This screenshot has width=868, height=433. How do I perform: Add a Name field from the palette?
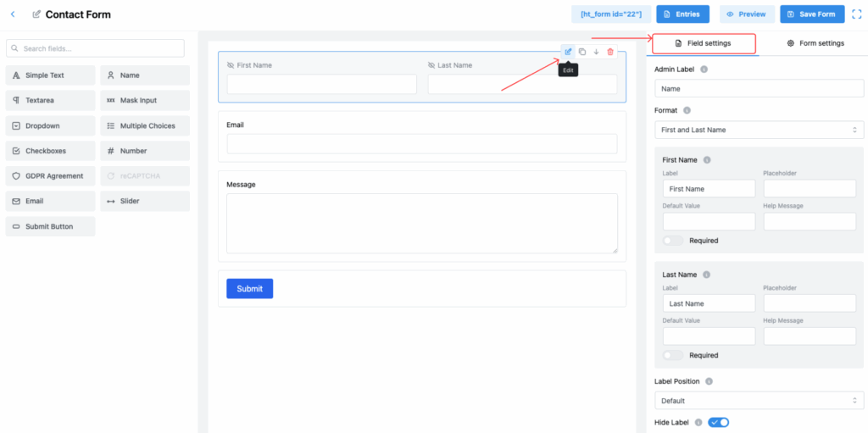(x=145, y=75)
